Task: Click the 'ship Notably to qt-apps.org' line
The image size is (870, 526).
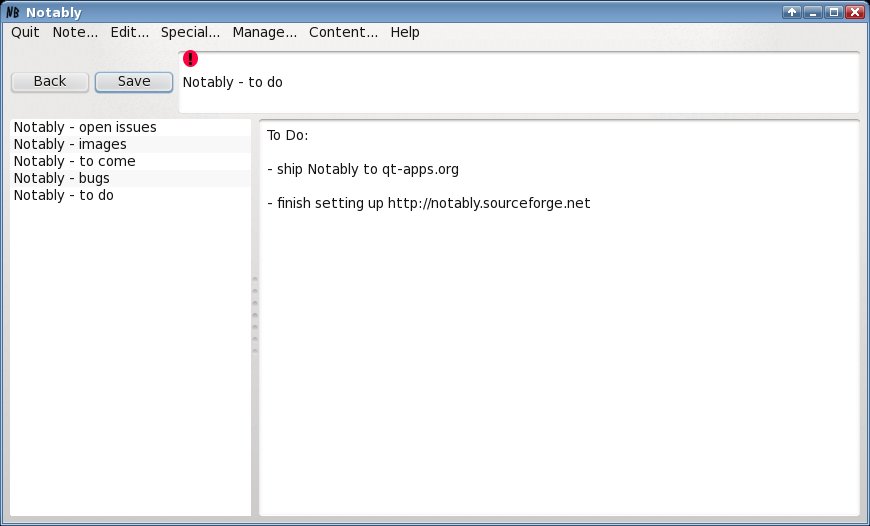Action: click(363, 169)
